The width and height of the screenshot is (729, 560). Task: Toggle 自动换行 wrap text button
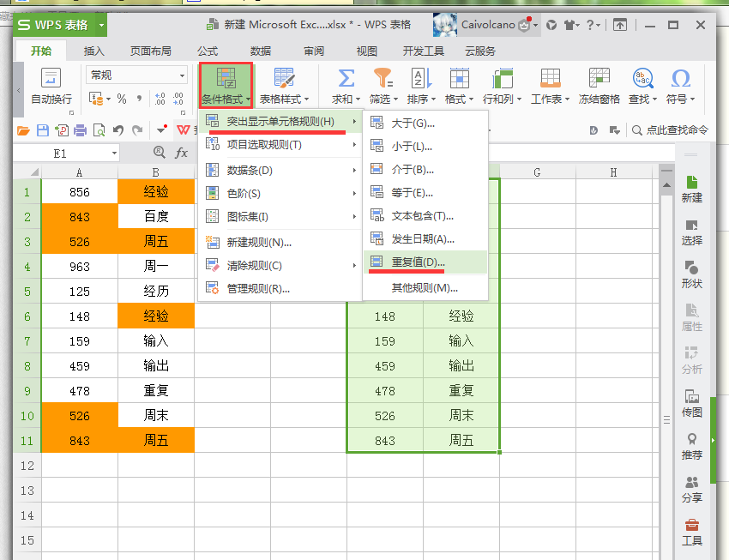point(51,86)
